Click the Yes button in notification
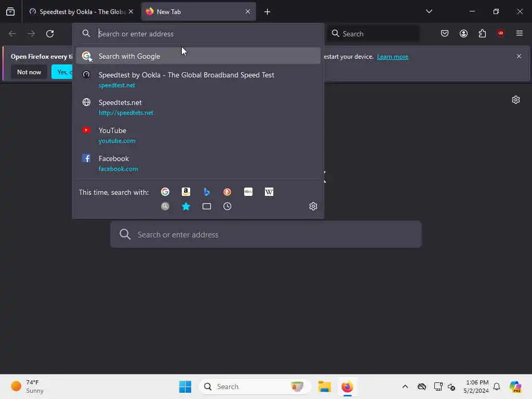Screen dimensions: 532x399 click(x=62, y=72)
